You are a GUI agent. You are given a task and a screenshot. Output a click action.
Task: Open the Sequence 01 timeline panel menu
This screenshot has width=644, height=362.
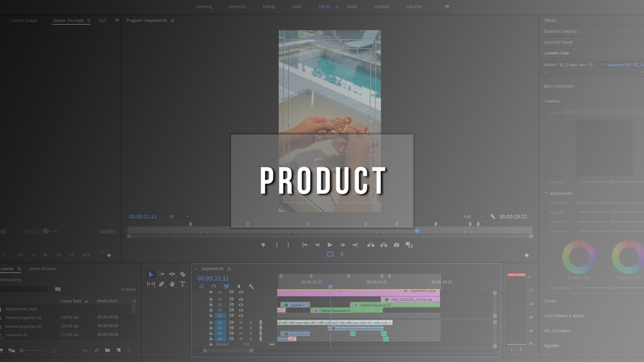click(229, 269)
